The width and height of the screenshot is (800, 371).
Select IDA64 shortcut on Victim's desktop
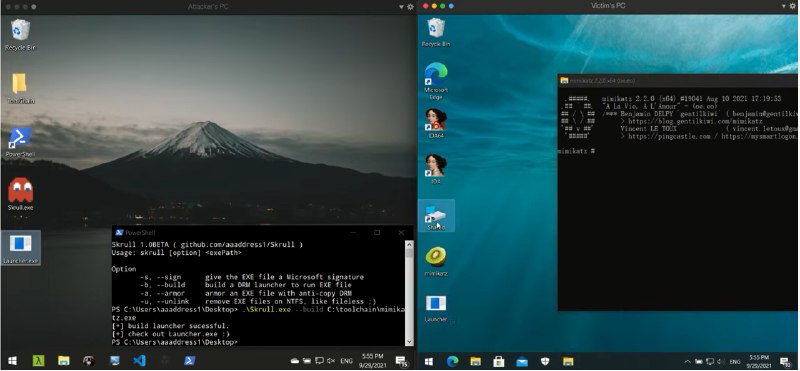point(436,123)
